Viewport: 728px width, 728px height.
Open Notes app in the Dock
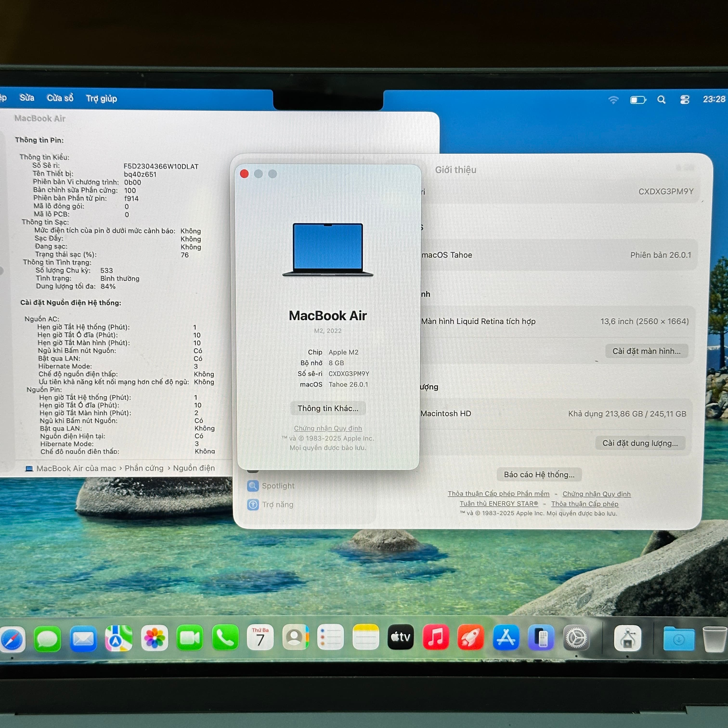(x=365, y=637)
